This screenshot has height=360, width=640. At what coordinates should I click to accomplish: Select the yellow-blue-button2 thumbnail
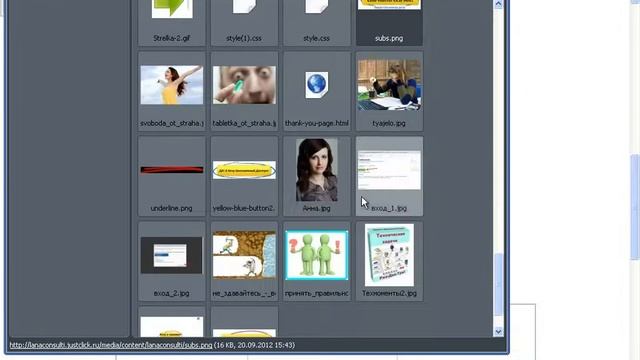pyautogui.click(x=244, y=170)
